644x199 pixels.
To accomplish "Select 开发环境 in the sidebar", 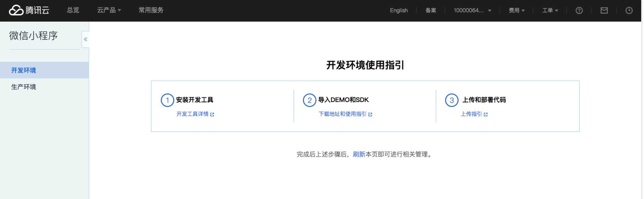I will [44, 70].
